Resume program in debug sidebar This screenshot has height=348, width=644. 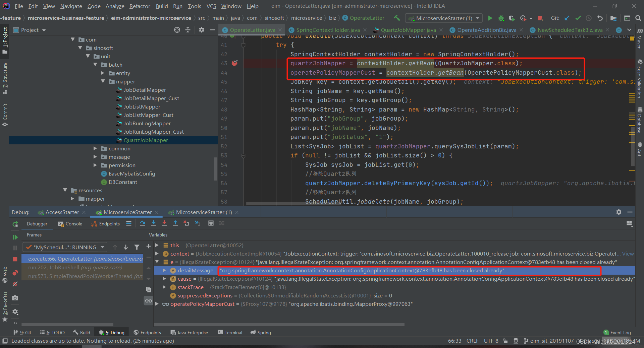click(15, 237)
